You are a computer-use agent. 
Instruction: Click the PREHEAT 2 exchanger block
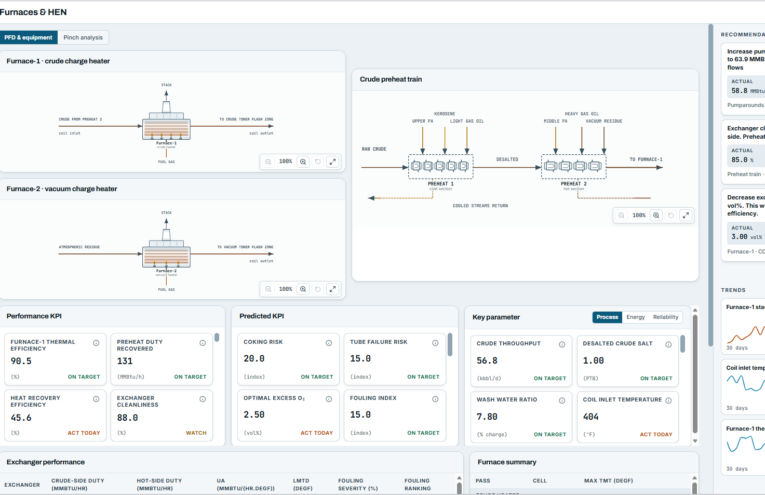[x=574, y=167]
